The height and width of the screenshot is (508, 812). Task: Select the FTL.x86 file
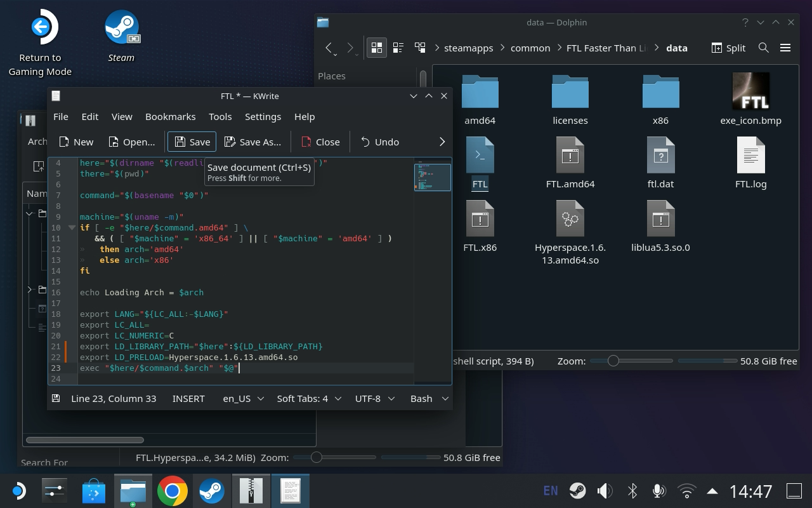click(x=480, y=227)
